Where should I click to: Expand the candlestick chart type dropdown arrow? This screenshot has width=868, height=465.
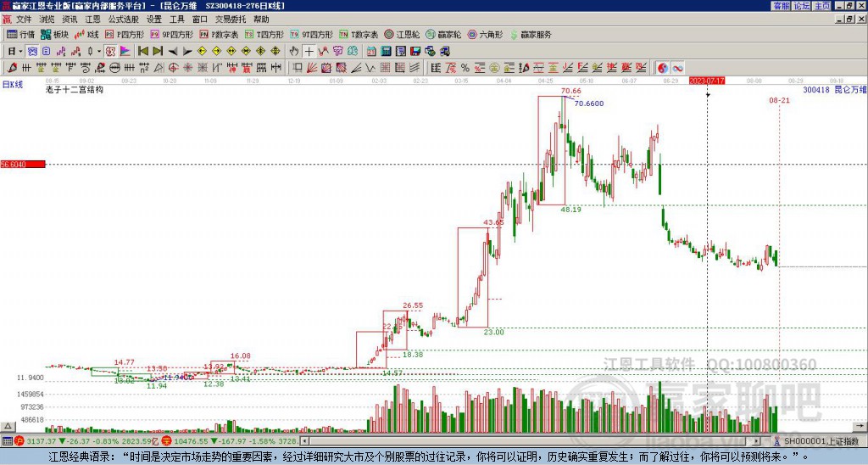(x=99, y=51)
